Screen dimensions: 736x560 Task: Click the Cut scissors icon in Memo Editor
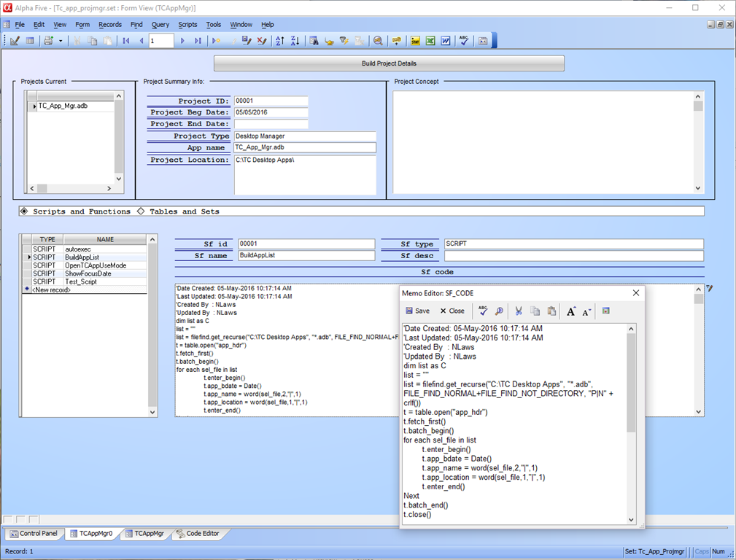click(x=518, y=311)
